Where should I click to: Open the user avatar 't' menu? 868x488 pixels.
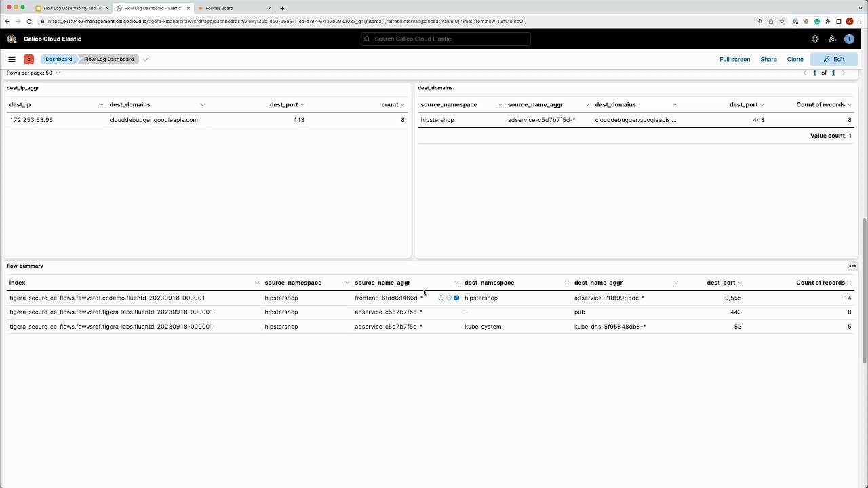tap(849, 39)
